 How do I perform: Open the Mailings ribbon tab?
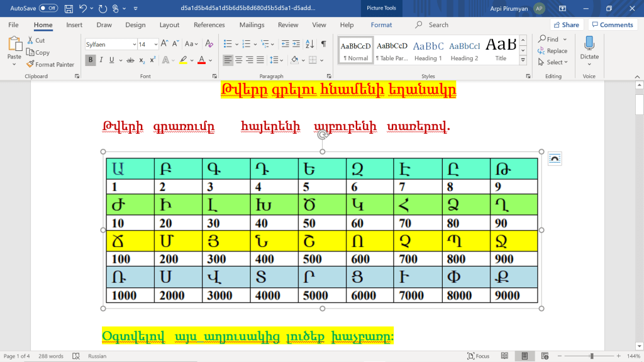click(252, 25)
